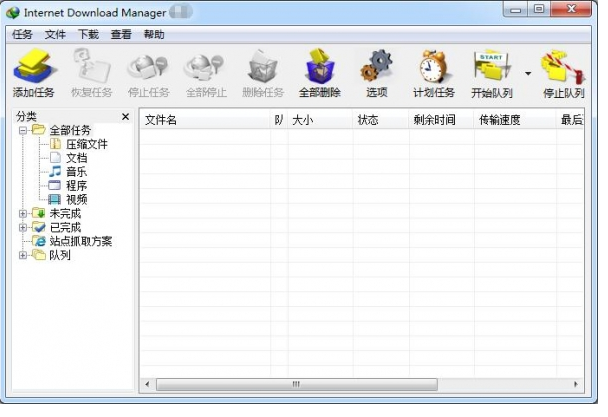The width and height of the screenshot is (608, 417).
Task: Click the 全部删除 (Delete all) toolbar icon
Action: [x=320, y=66]
